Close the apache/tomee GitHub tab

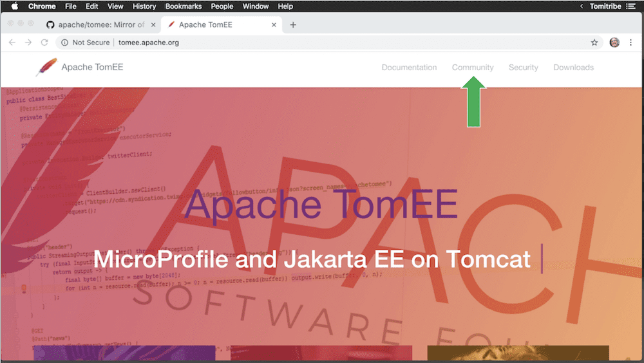(153, 24)
